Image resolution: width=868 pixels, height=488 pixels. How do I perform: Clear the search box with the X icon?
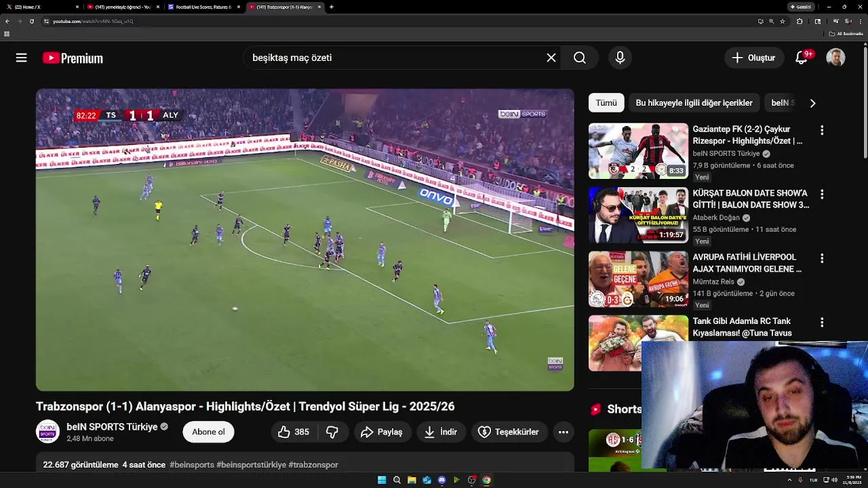pyautogui.click(x=551, y=58)
